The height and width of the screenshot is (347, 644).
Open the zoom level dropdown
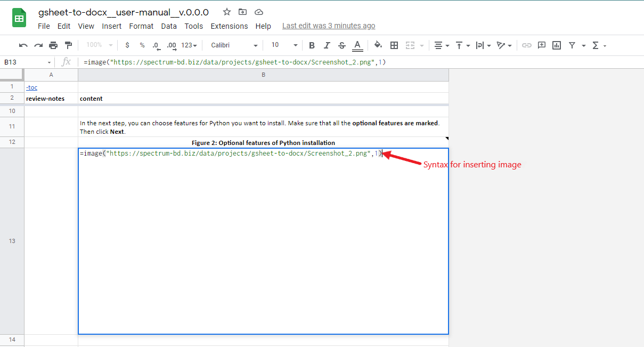pyautogui.click(x=100, y=45)
